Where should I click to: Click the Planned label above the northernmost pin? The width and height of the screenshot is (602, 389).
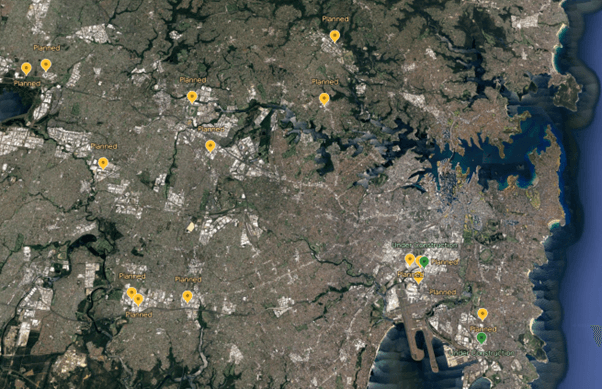point(336,19)
